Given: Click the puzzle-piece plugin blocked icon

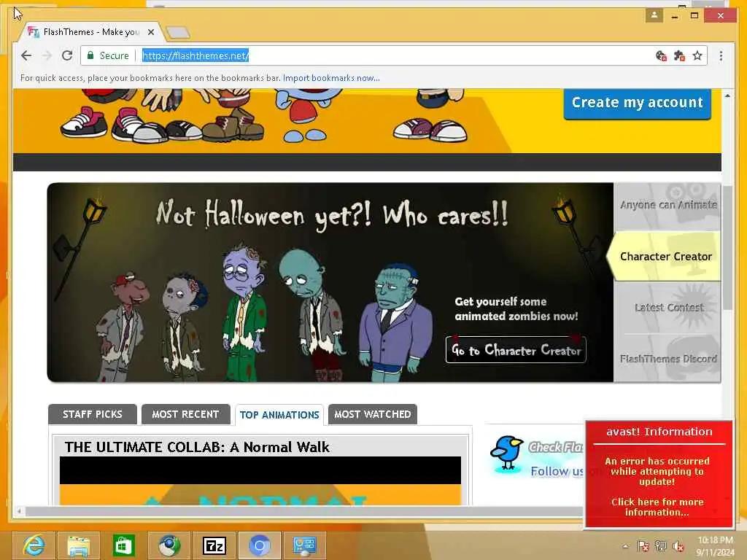Looking at the screenshot, I should click(679, 55).
